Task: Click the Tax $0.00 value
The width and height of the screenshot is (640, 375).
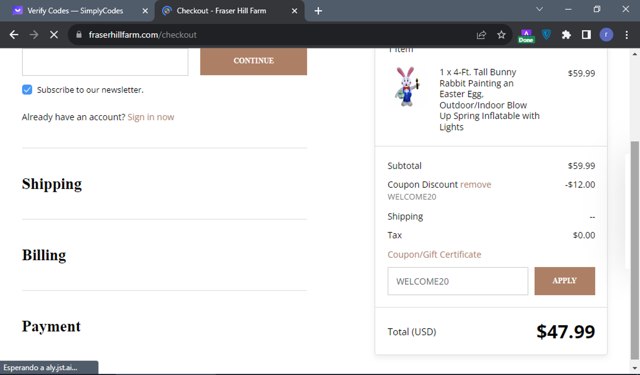Action: (x=584, y=235)
